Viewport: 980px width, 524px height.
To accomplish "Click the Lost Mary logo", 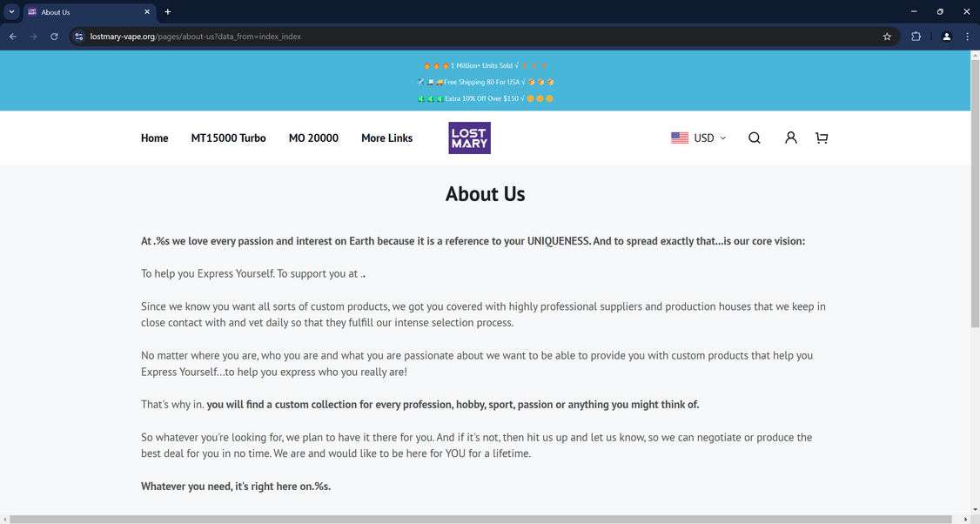I will (469, 138).
